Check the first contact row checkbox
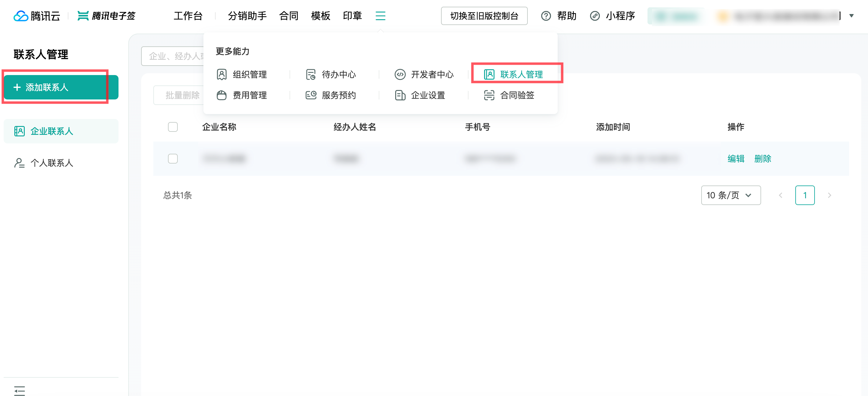The height and width of the screenshot is (396, 868). pyautogui.click(x=173, y=158)
